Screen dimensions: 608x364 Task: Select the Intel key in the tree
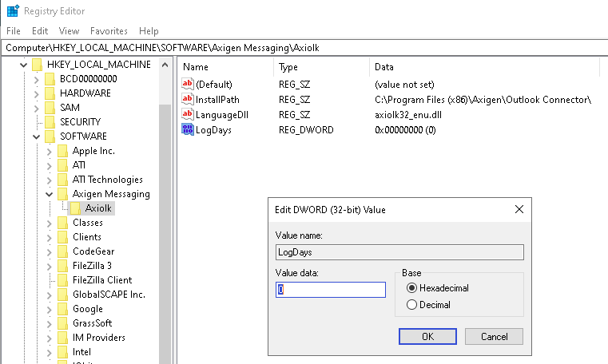click(x=81, y=352)
